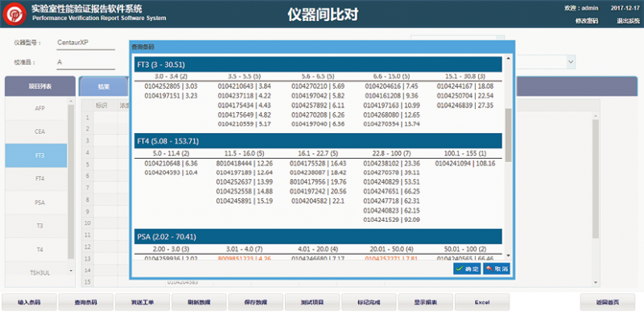Select barcode 0104237118 | 4.22
Image resolution: width=644 pixels, height=312 pixels.
click(245, 96)
